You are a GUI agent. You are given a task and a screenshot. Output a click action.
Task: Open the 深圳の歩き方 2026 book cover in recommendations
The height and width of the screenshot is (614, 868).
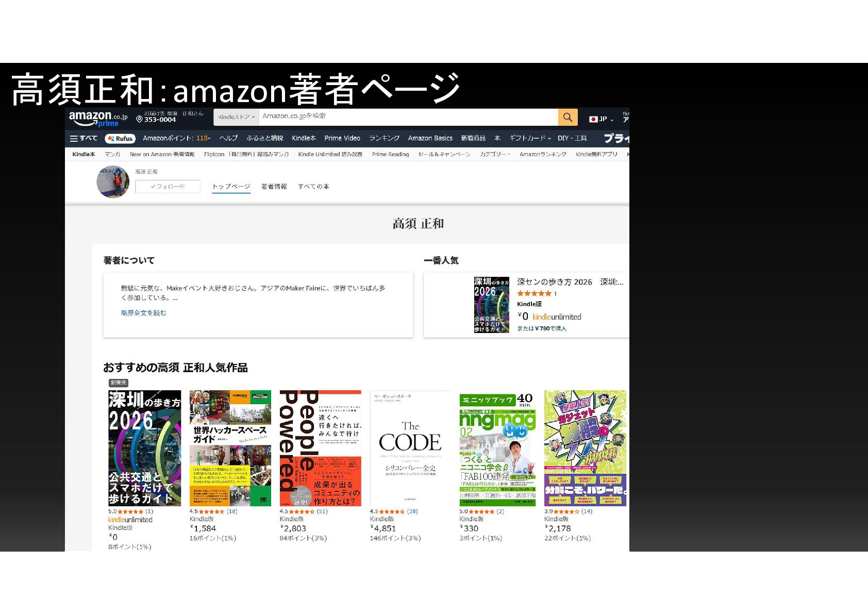pos(144,448)
